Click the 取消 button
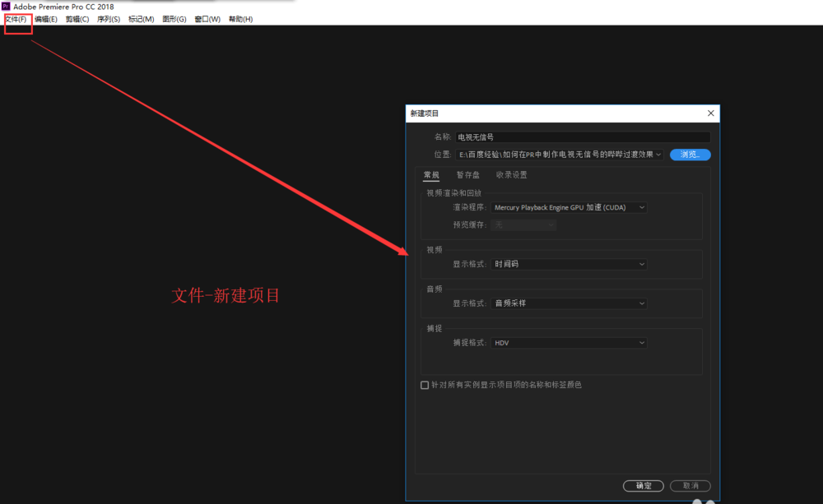 point(690,485)
